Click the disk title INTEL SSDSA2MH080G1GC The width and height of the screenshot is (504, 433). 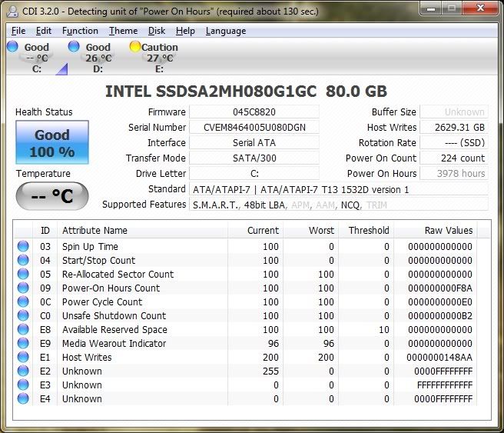211,92
